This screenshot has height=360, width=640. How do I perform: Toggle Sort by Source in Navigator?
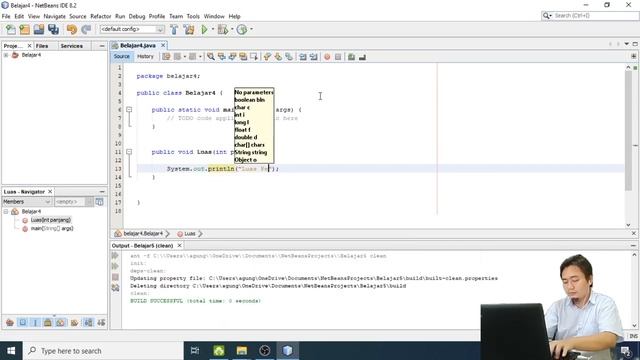[x=101, y=323]
